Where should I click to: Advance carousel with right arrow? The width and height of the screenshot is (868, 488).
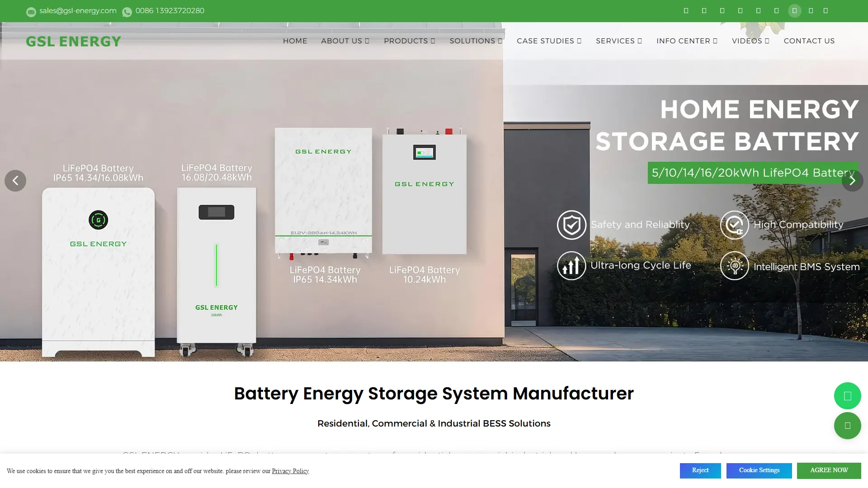click(x=852, y=181)
